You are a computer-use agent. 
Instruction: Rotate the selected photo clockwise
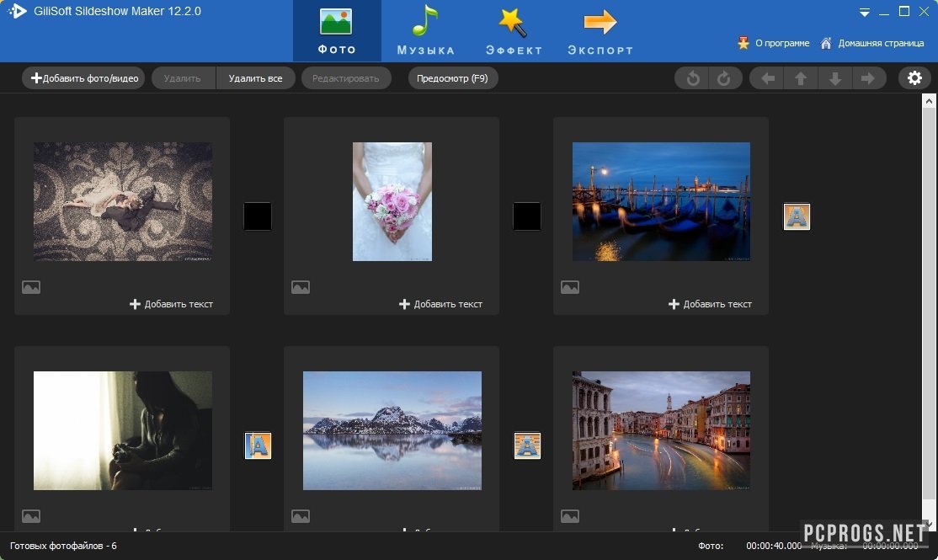[725, 77]
